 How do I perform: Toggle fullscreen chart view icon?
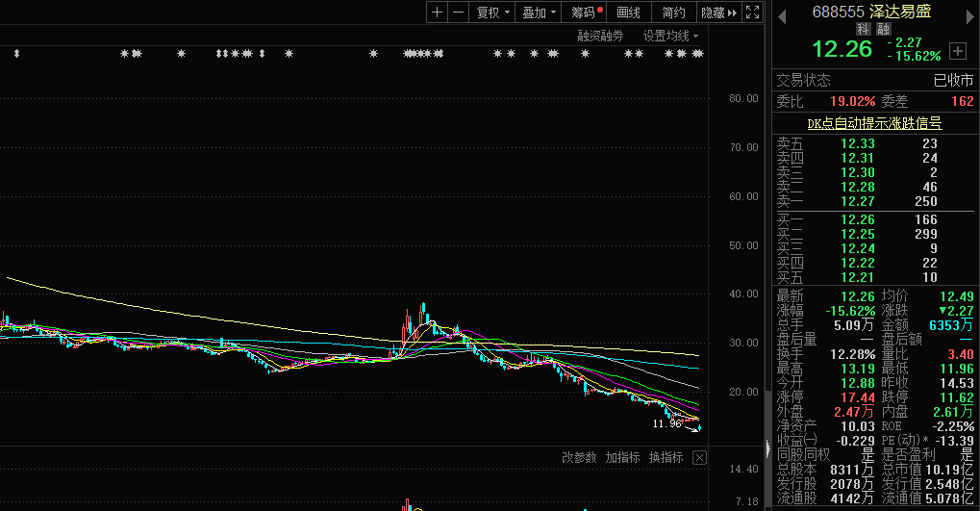[x=753, y=13]
